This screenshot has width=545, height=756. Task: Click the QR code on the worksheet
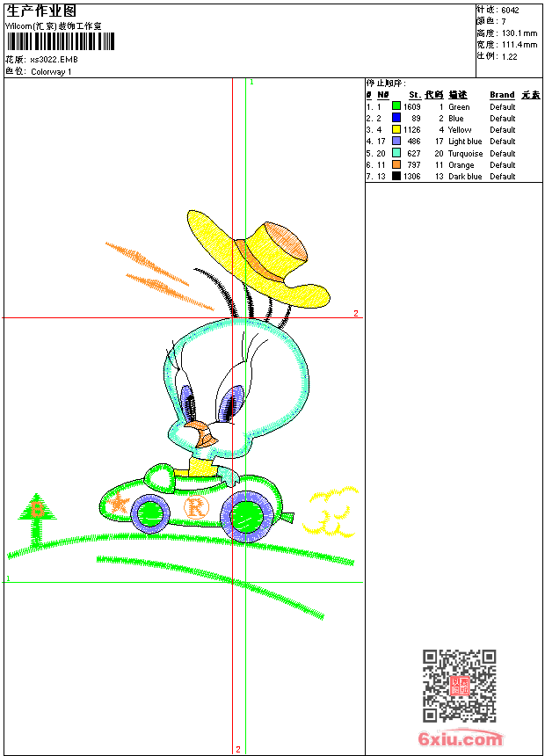[459, 686]
